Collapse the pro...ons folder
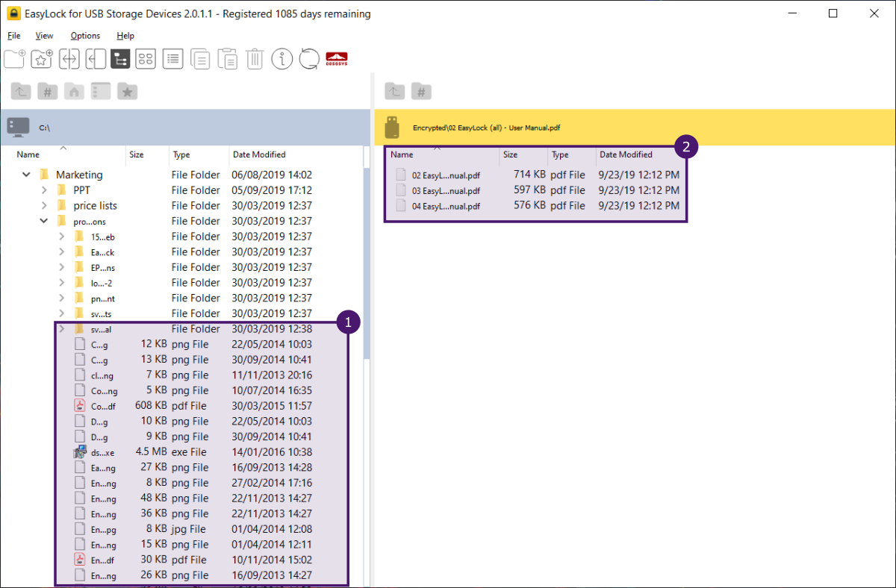Screen dimensions: 896x588 [x=44, y=221]
